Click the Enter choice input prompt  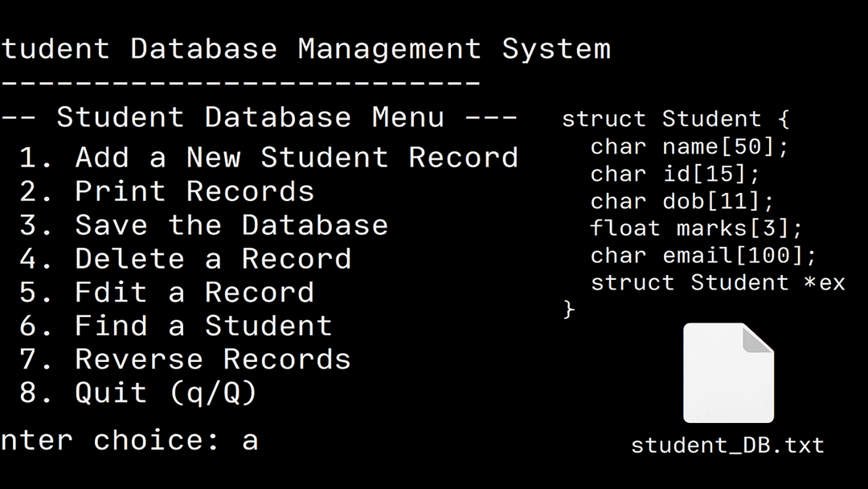tap(129, 441)
